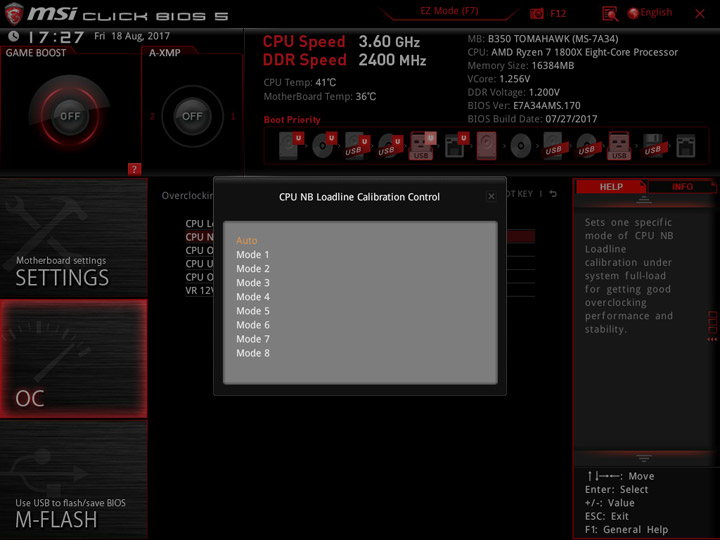The image size is (720, 540).
Task: Choose Auto in the loadline list
Action: (x=247, y=241)
